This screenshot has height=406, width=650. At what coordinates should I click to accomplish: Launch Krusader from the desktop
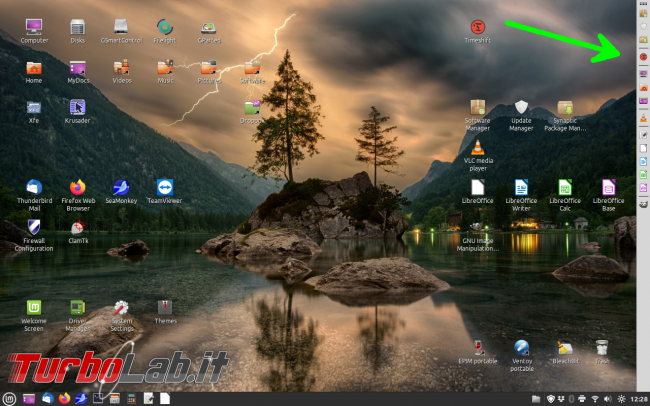[78, 107]
